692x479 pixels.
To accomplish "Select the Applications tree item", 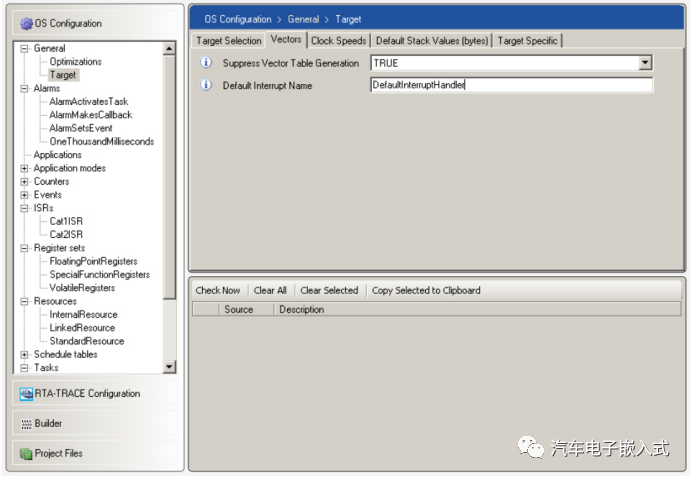I will pyautogui.click(x=58, y=155).
